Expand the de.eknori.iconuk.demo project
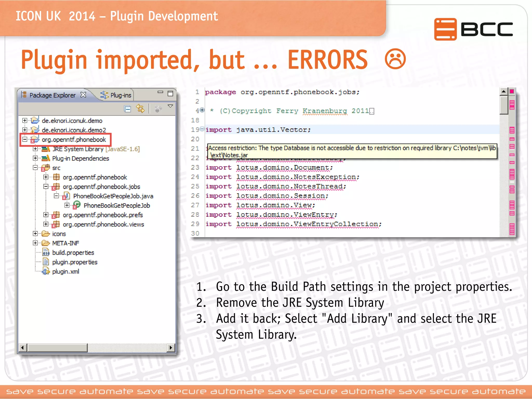 25,120
